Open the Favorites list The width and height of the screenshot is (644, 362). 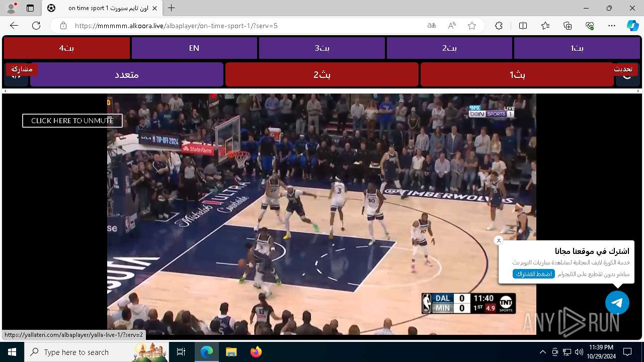click(x=545, y=26)
